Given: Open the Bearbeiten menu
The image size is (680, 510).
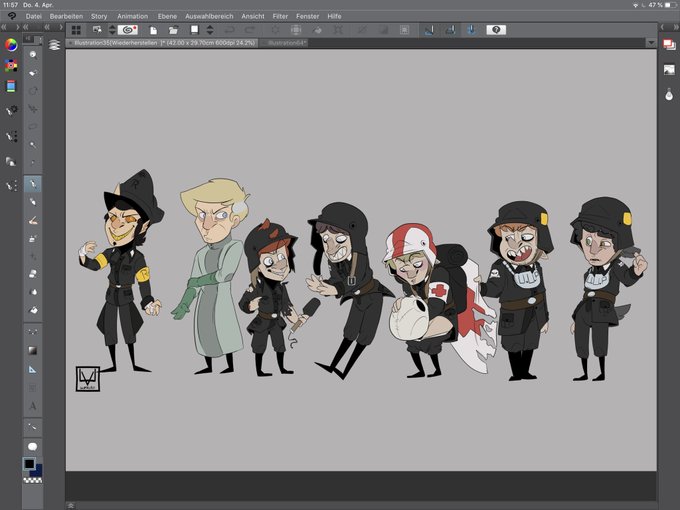Looking at the screenshot, I should pos(66,16).
